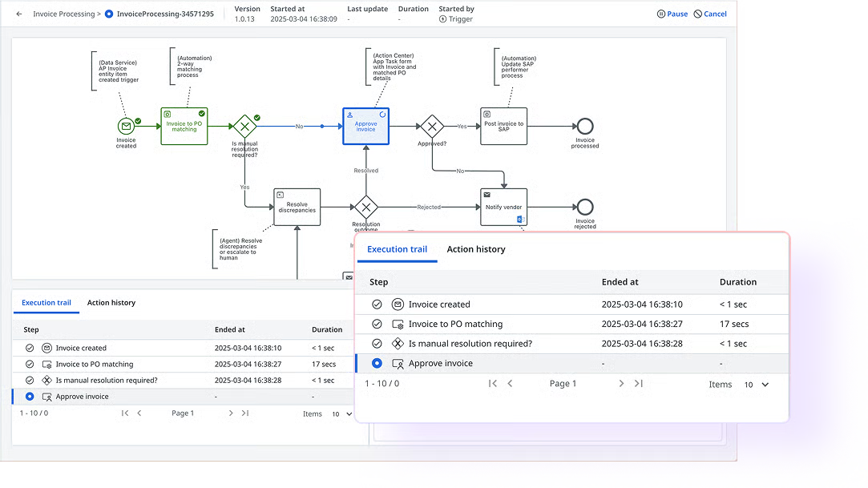Click the Resolution outcome gateway
This screenshot has height=488, width=868.
pyautogui.click(x=366, y=208)
